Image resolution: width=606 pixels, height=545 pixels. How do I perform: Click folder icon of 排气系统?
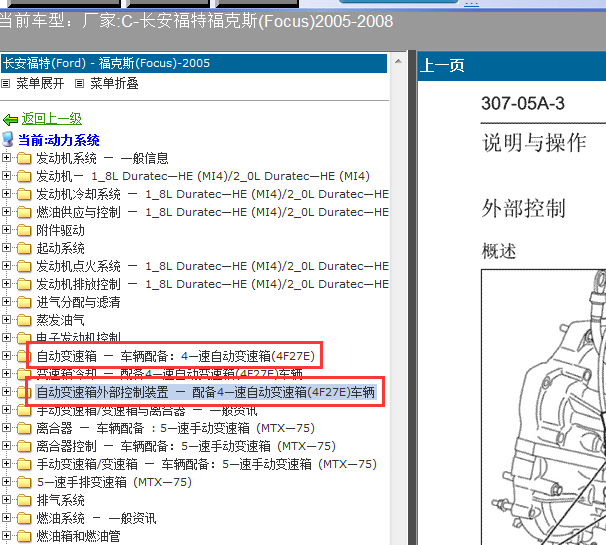coord(24,501)
